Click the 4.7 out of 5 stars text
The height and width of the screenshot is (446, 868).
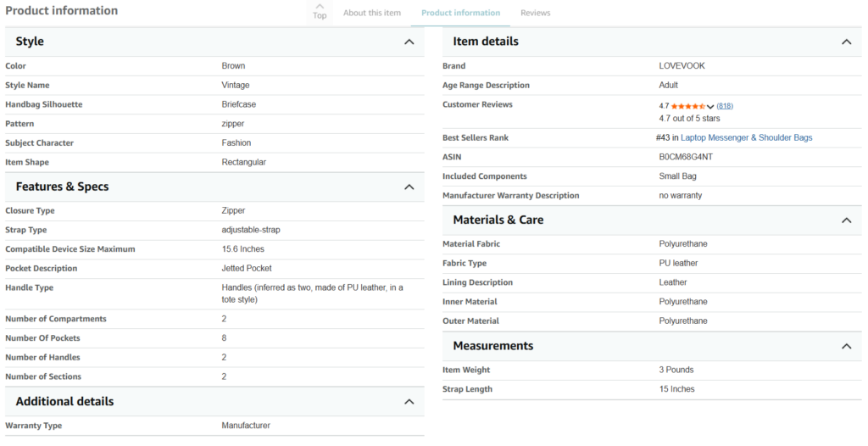pos(689,118)
